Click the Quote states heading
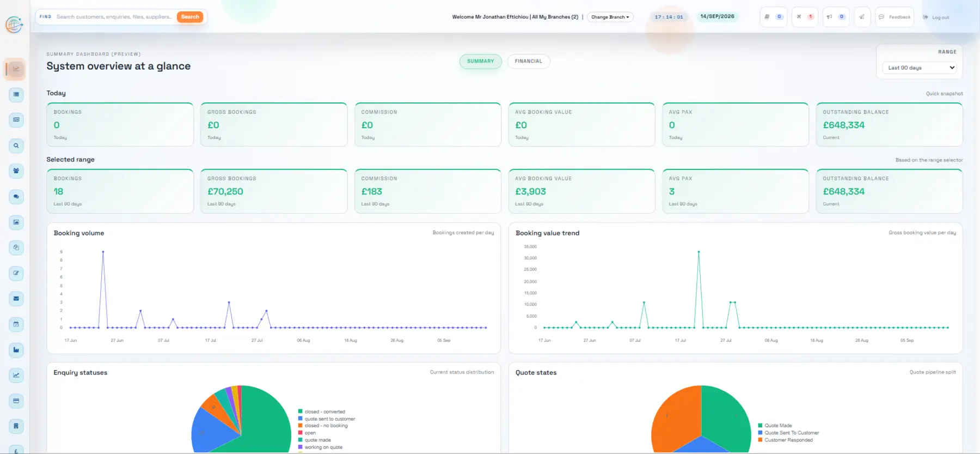This screenshot has height=454, width=980. 536,373
